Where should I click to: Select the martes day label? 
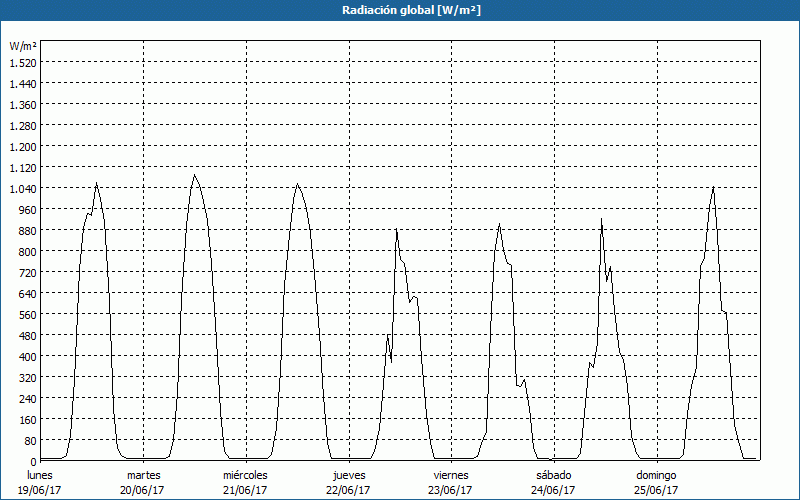coord(143,475)
